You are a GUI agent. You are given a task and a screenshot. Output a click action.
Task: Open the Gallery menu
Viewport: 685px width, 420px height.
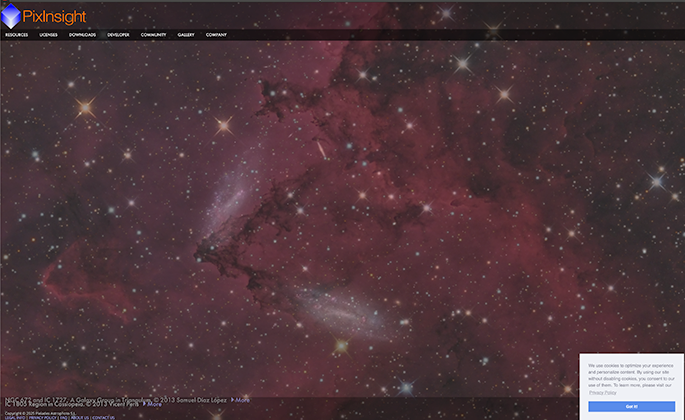click(x=186, y=35)
